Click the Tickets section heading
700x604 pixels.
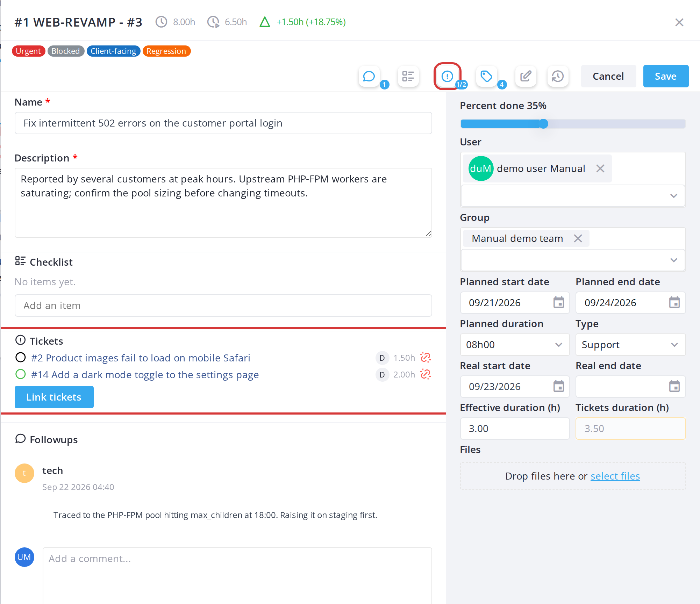46,341
